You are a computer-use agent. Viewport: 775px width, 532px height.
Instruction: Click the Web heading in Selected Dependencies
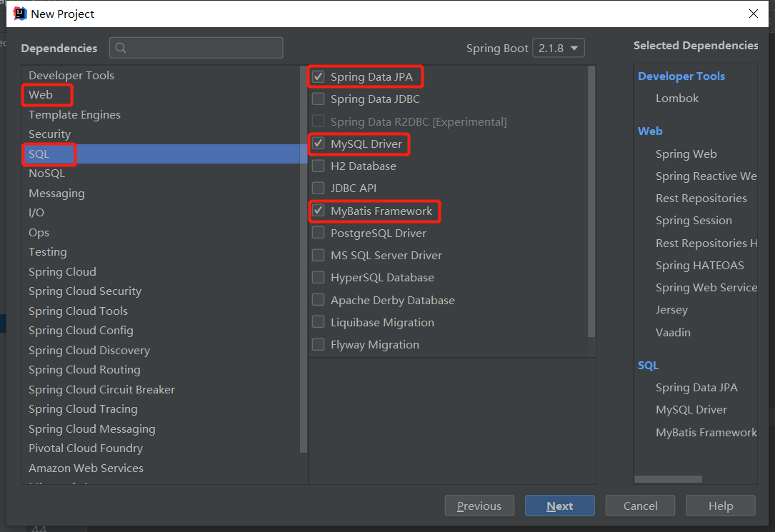(650, 131)
